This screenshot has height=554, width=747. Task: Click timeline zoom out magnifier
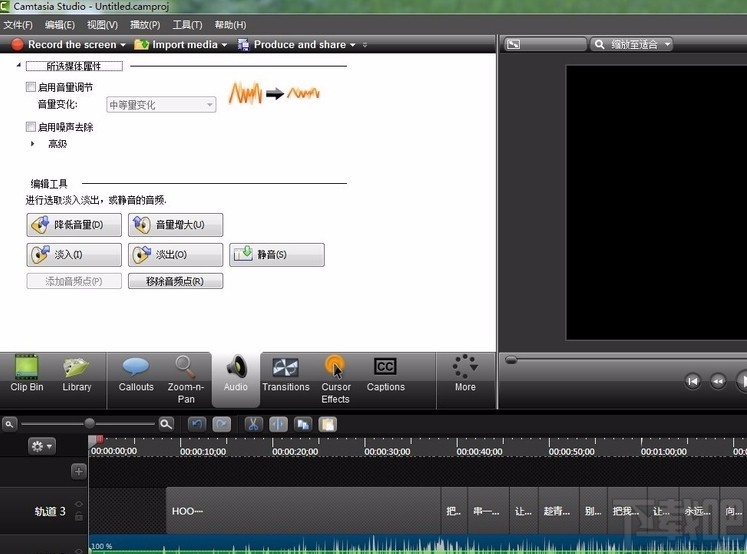[x=9, y=424]
